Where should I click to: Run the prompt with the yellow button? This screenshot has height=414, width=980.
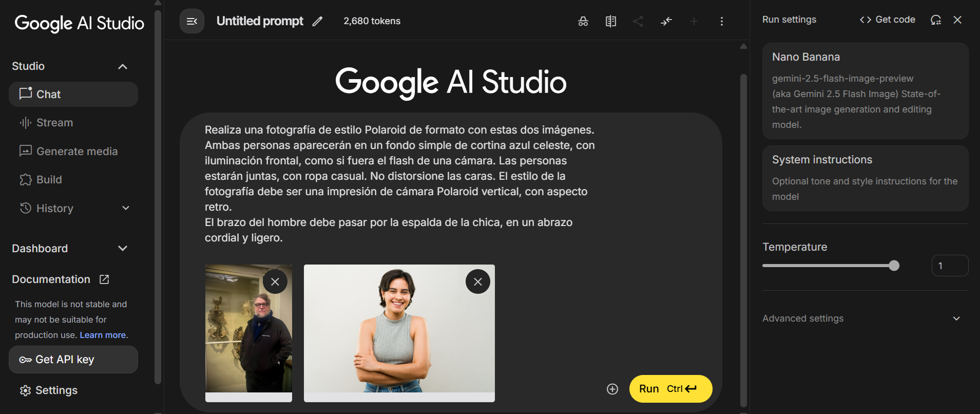tap(670, 389)
